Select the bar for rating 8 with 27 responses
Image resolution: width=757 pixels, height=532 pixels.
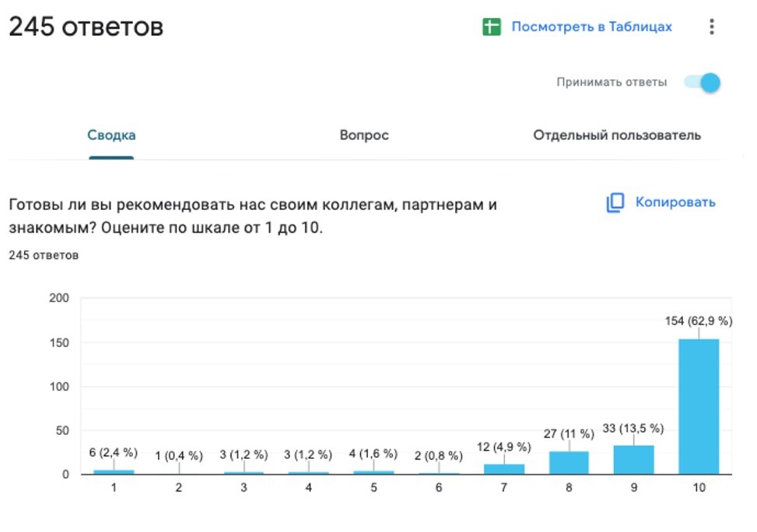point(568,464)
